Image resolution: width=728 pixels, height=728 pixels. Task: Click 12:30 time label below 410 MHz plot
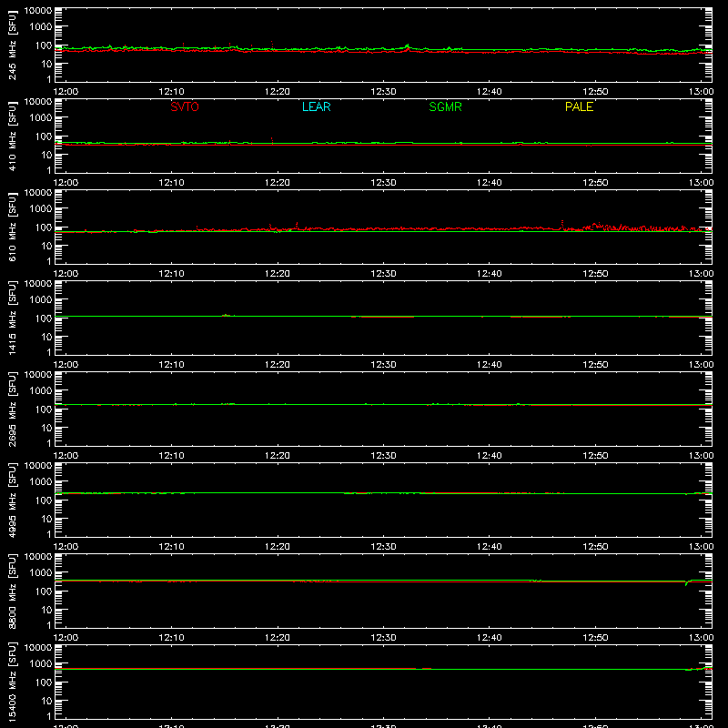pos(383,183)
